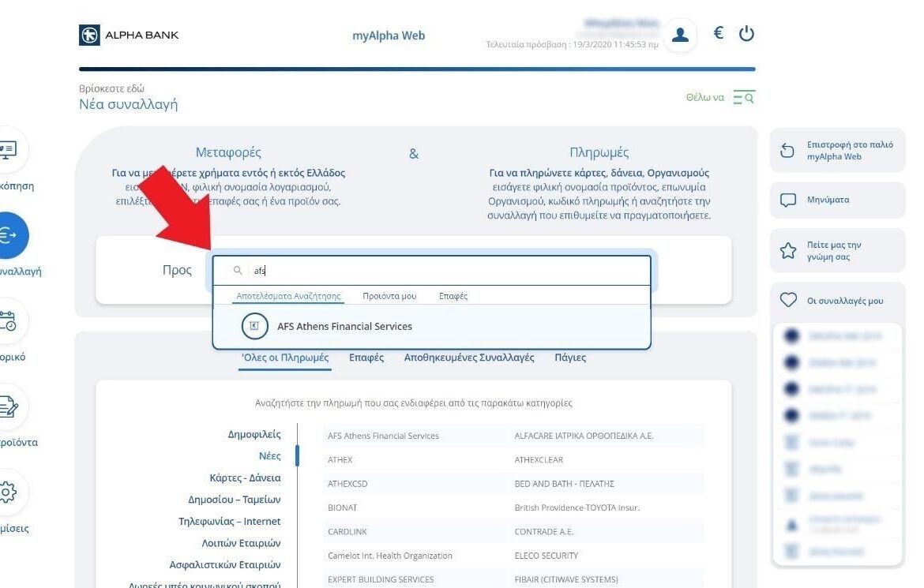The image size is (924, 588).
Task: Switch to the Πάγιες tab
Action: 570,357
